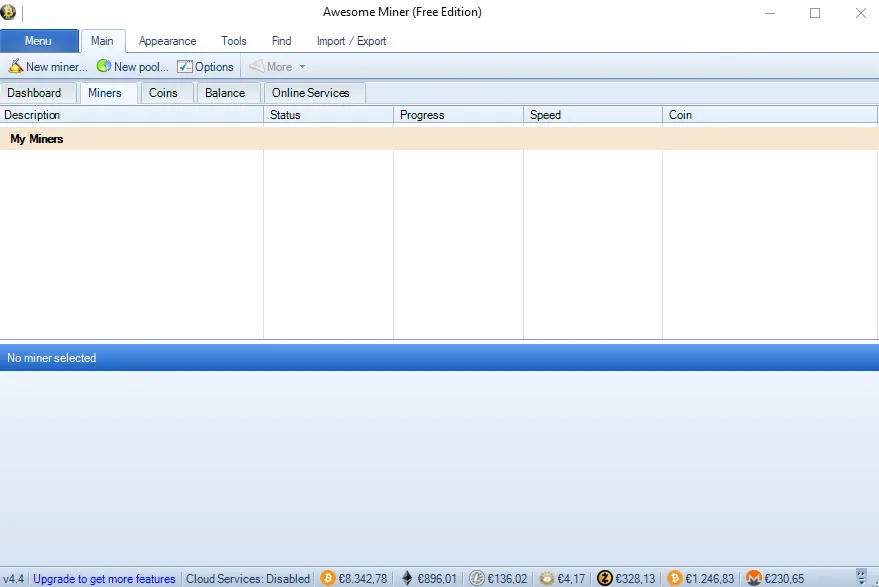Screen dimensions: 879x587
Task: Click the Zcash icon beside €328,13
Action: coord(605,578)
